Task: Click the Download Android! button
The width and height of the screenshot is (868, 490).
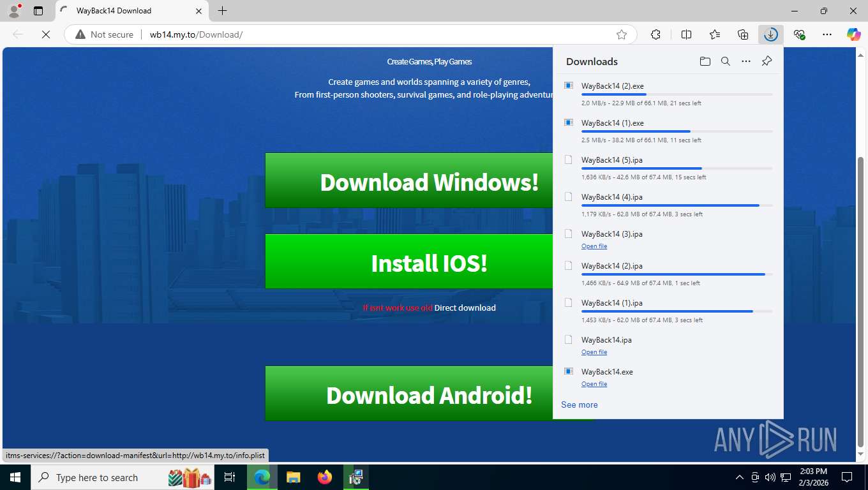Action: 409,394
